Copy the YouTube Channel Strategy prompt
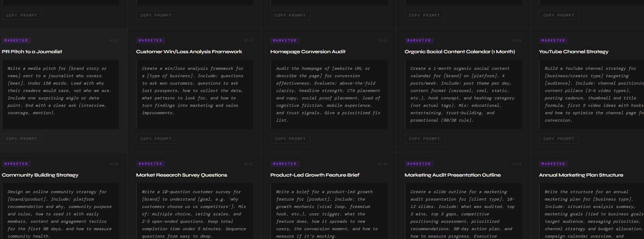Screen dimensions: 644x239 coord(559,139)
